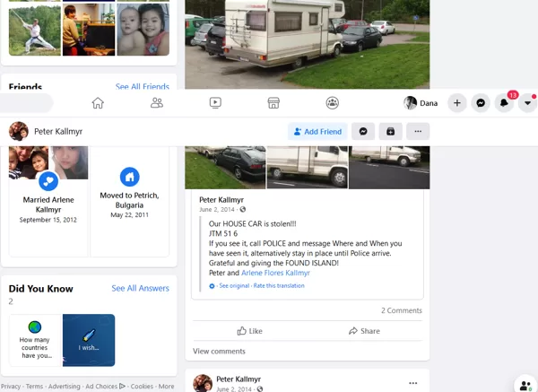Open the 'I wish...' answer card
Screen dimensions: 538x392
click(89, 340)
